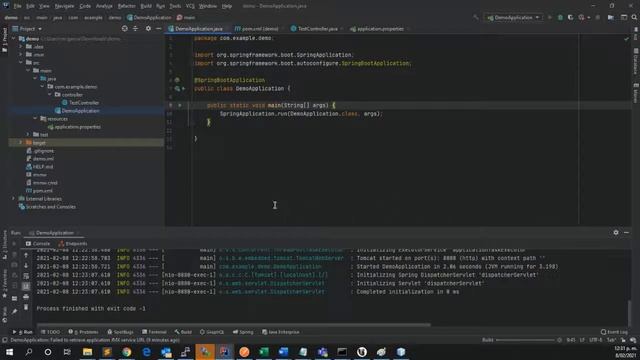Click Select Opened File target icon in Project panel

124,29
